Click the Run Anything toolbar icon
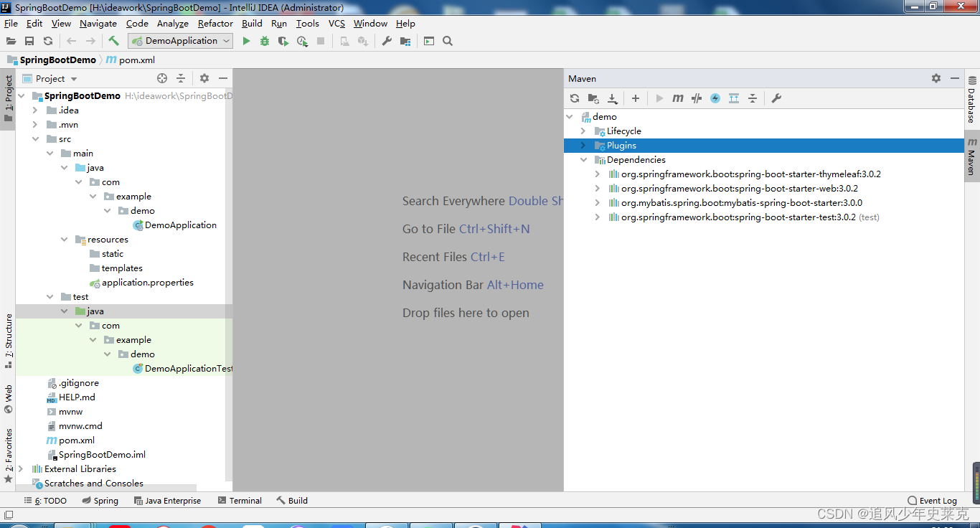The width and height of the screenshot is (980, 528). 429,41
